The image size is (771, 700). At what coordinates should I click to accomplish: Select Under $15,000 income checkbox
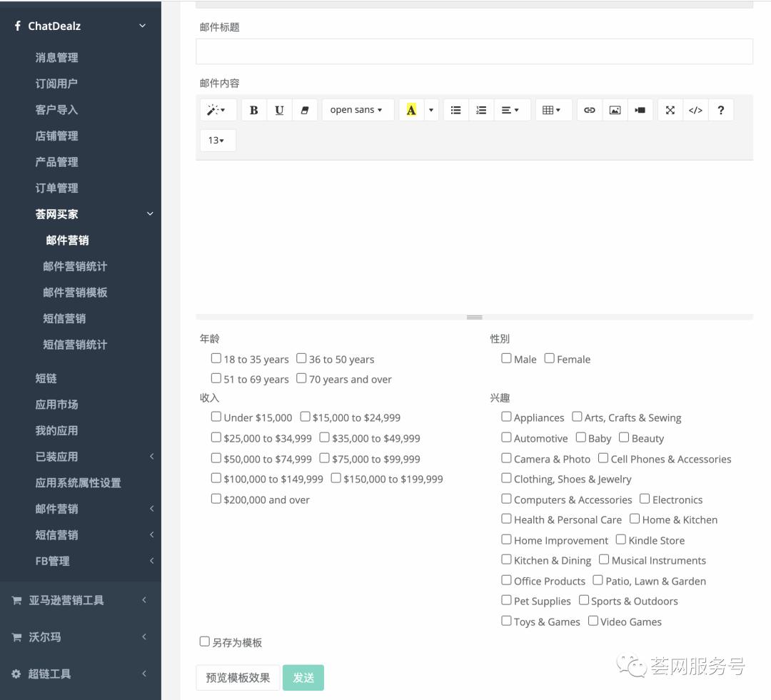[x=216, y=417]
